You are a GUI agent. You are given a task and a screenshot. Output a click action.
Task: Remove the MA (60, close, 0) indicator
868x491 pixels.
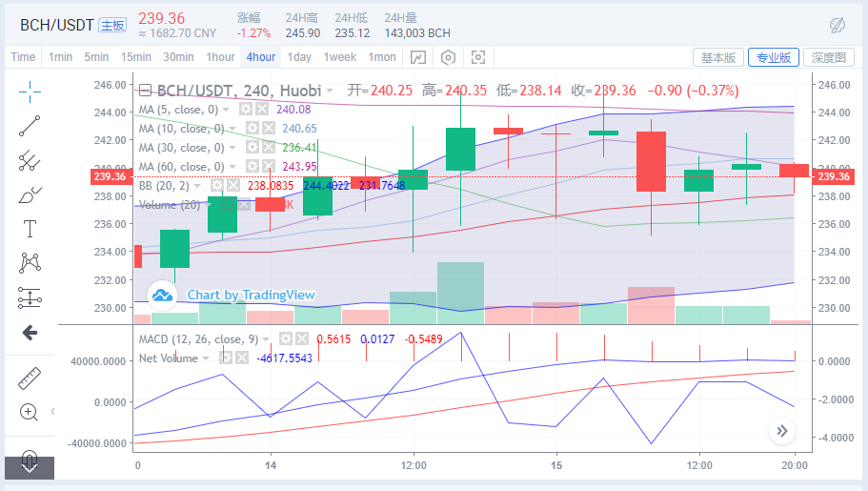(269, 166)
